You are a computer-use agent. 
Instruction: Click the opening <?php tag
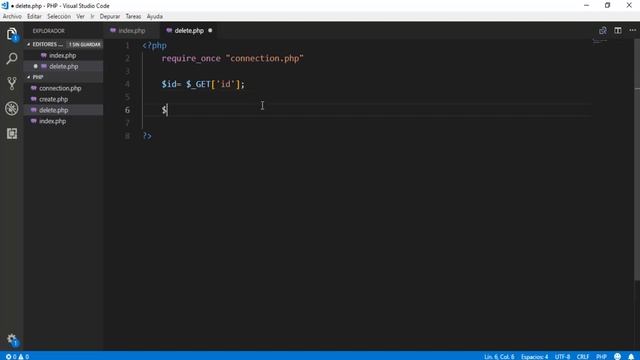tap(154, 45)
